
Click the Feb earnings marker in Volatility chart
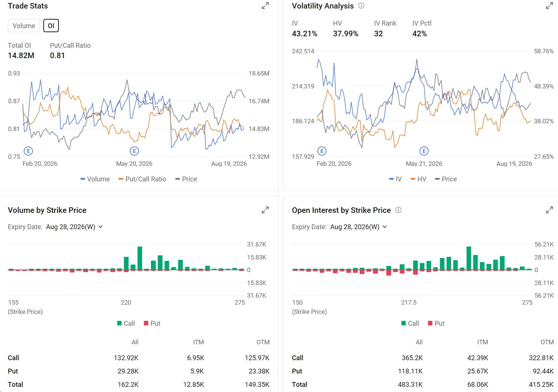(322, 151)
